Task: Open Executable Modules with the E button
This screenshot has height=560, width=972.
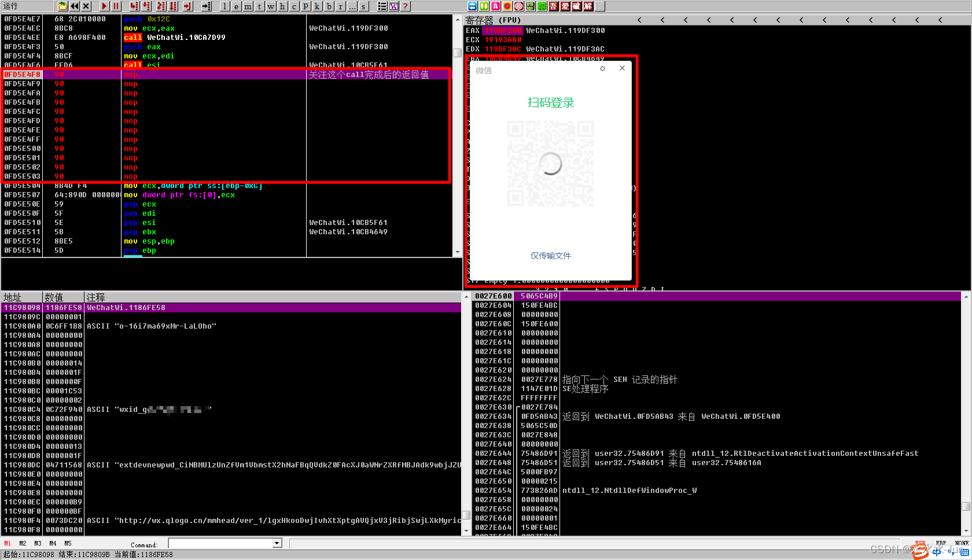Action: (x=236, y=6)
